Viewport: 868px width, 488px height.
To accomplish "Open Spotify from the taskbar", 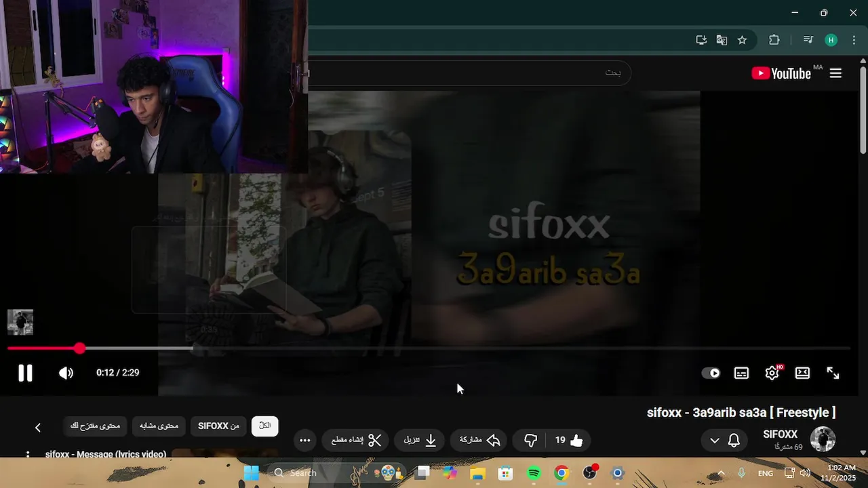I will pyautogui.click(x=534, y=473).
